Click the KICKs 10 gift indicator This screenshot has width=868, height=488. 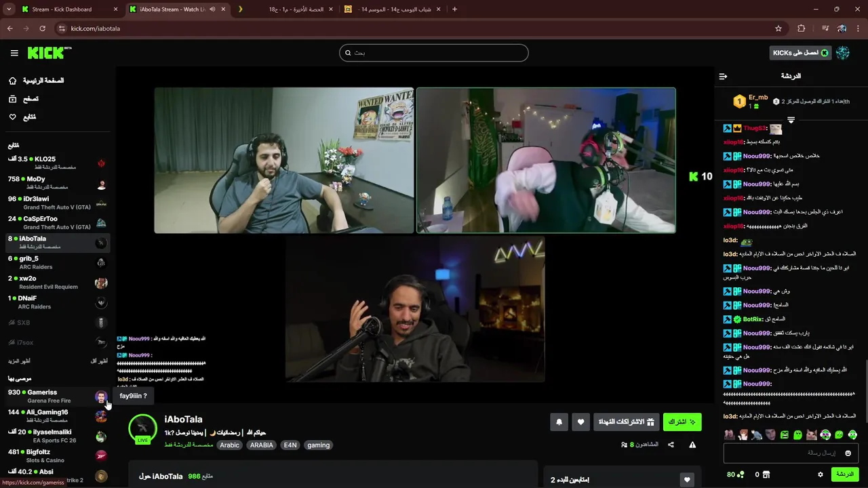(701, 176)
